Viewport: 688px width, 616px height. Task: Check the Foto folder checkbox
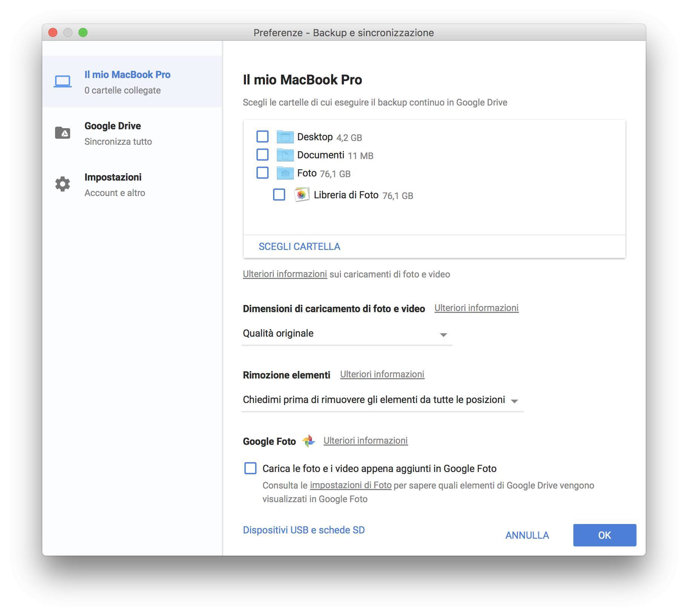tap(263, 173)
